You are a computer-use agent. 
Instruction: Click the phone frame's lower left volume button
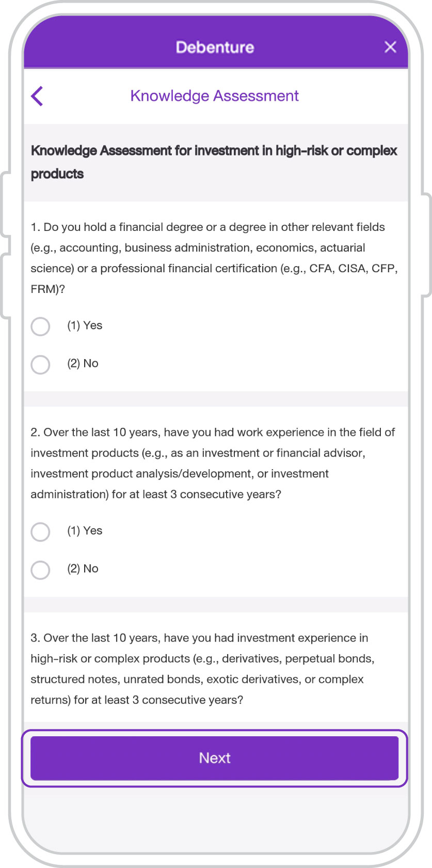[x=5, y=286]
